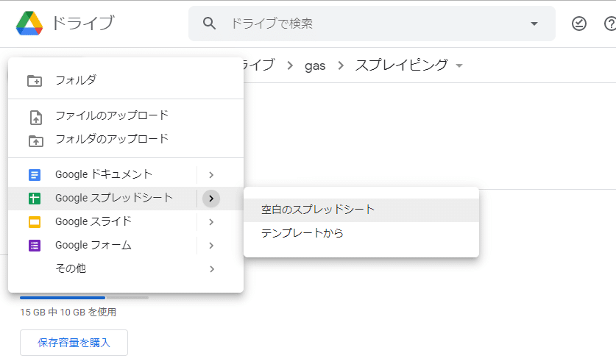616x364 pixels.
Task: Select フォルダ menu entry
Action: (x=126, y=80)
